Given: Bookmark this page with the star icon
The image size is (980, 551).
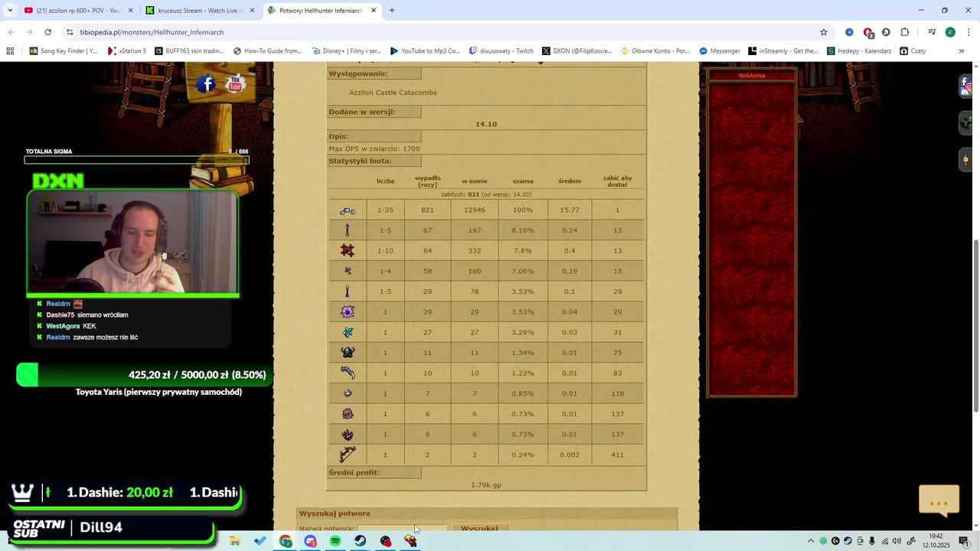Looking at the screenshot, I should click(x=824, y=32).
